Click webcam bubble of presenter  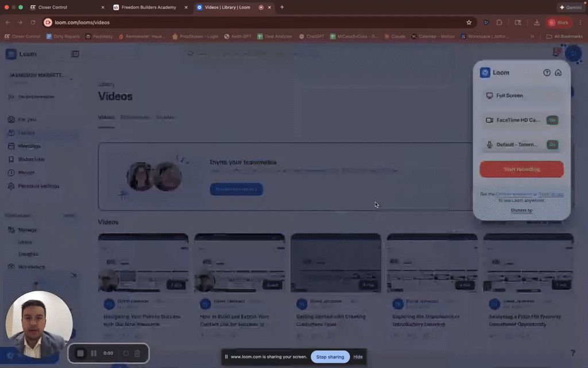(39, 325)
